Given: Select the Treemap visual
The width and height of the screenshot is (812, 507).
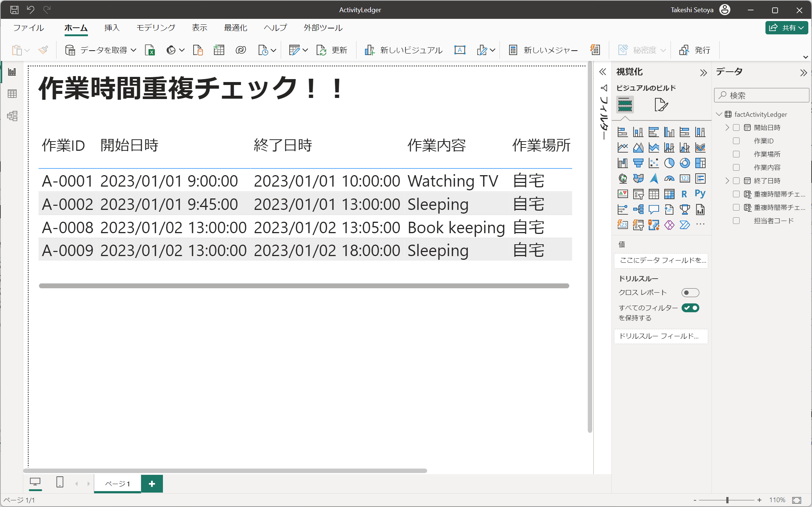Looking at the screenshot, I should click(x=700, y=163).
